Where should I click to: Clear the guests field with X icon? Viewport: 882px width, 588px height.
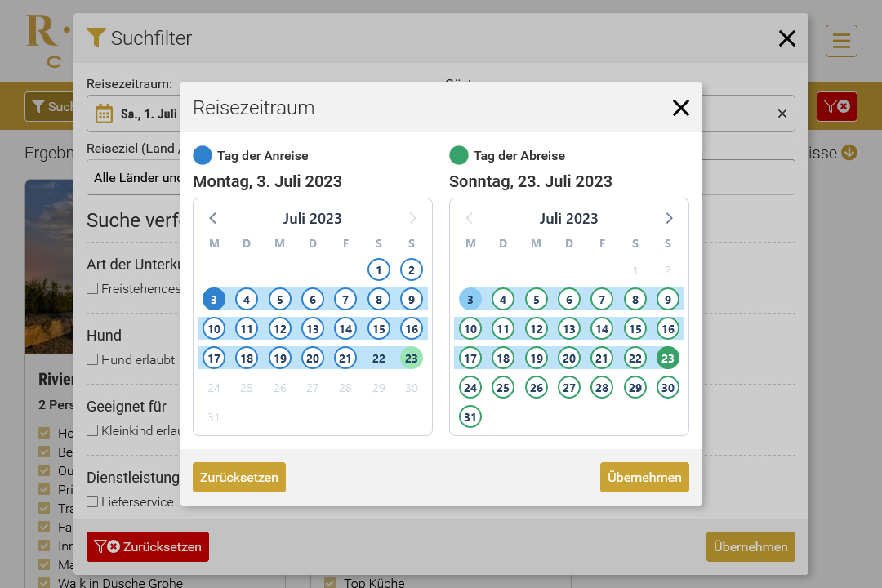782,114
